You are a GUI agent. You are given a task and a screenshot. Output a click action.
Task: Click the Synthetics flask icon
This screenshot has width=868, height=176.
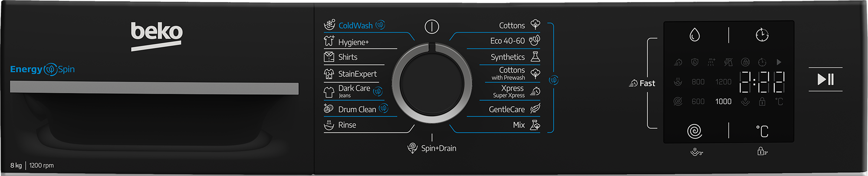(536, 57)
